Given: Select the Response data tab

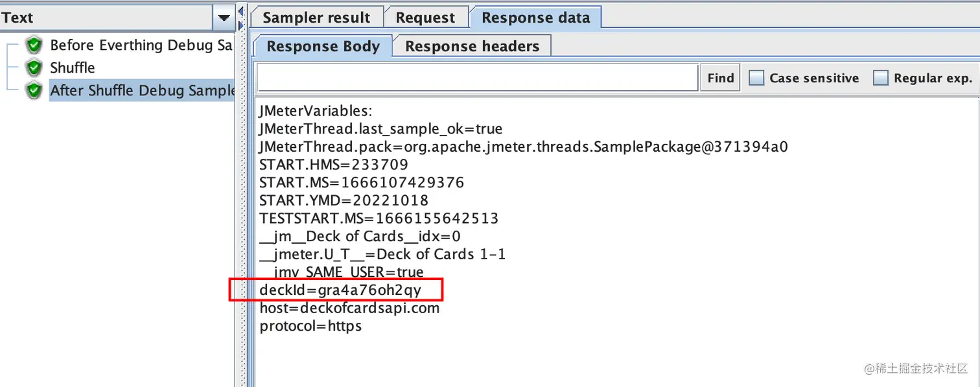Looking at the screenshot, I should (x=535, y=18).
